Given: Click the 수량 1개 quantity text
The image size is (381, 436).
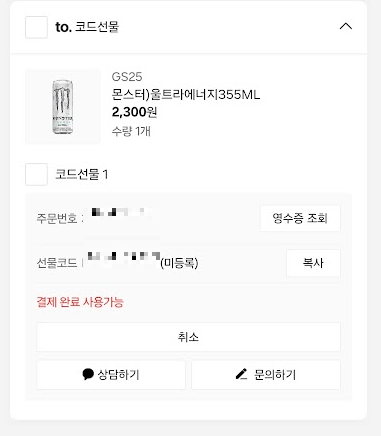Looking at the screenshot, I should pos(131,131).
